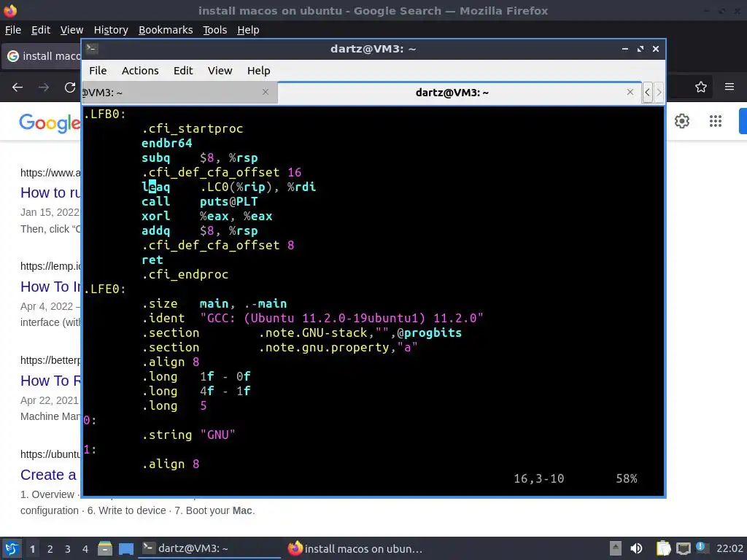This screenshot has height=560, width=747.
Task: Focus the dartz@VM3 terminal taskbar entry
Action: 209,548
